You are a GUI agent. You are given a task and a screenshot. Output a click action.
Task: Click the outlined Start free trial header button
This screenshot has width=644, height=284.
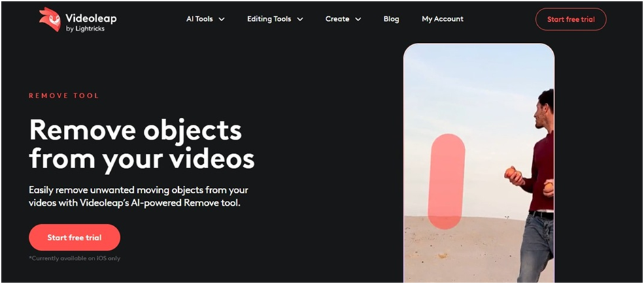pos(571,19)
